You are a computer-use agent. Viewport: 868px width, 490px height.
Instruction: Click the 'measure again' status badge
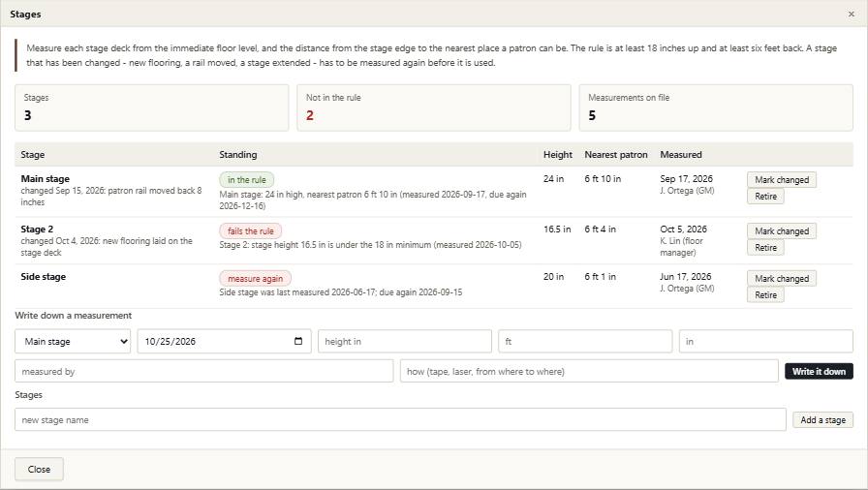click(x=255, y=279)
